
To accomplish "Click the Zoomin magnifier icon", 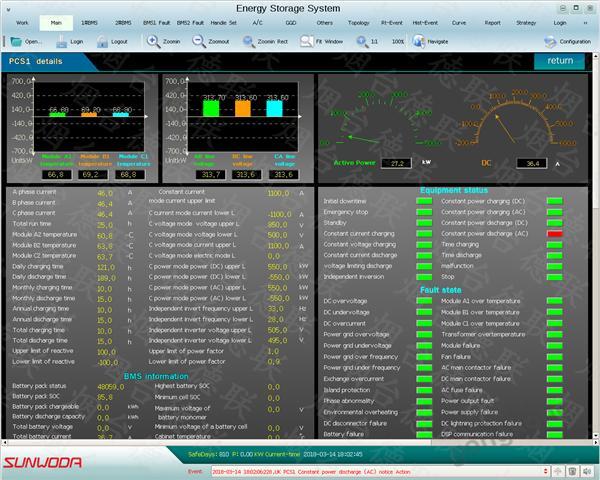I will click(x=153, y=41).
